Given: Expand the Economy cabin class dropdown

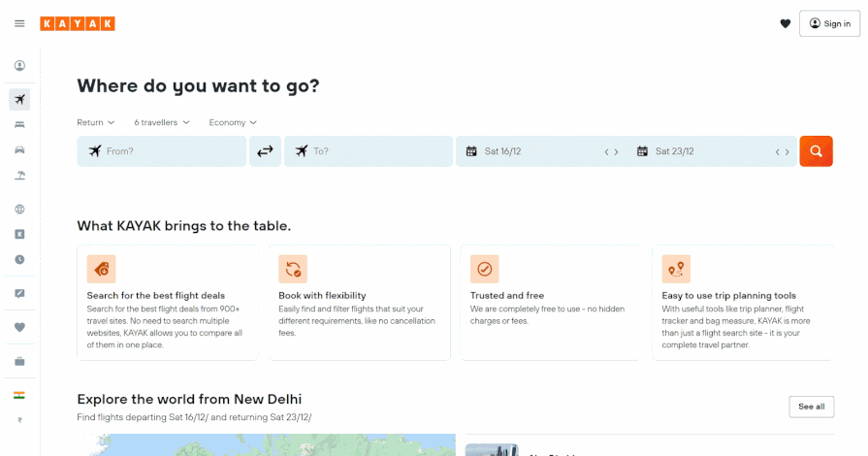Looking at the screenshot, I should coord(233,122).
